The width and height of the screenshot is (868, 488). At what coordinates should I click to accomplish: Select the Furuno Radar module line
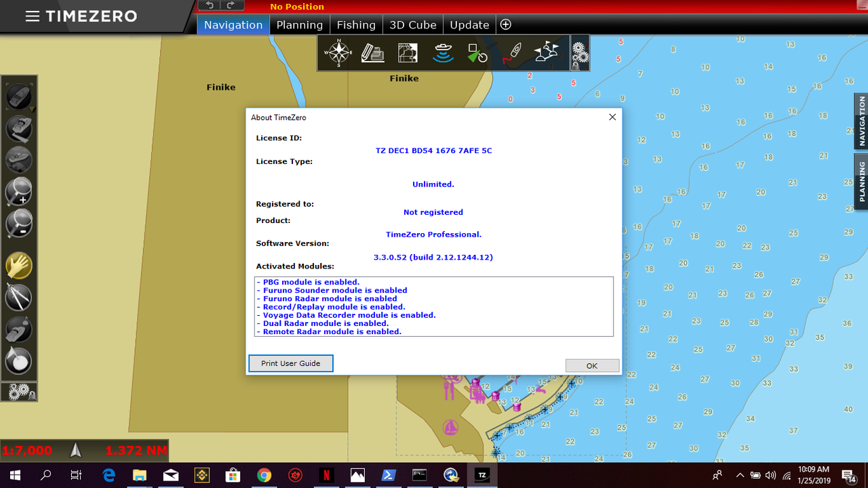[327, 298]
